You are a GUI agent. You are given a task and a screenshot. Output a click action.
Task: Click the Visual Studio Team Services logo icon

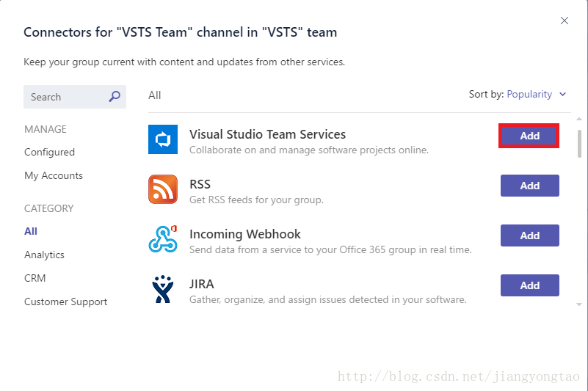click(x=163, y=139)
